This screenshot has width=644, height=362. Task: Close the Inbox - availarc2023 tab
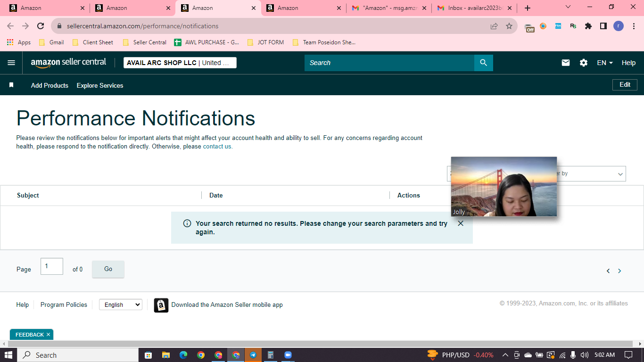pyautogui.click(x=509, y=8)
